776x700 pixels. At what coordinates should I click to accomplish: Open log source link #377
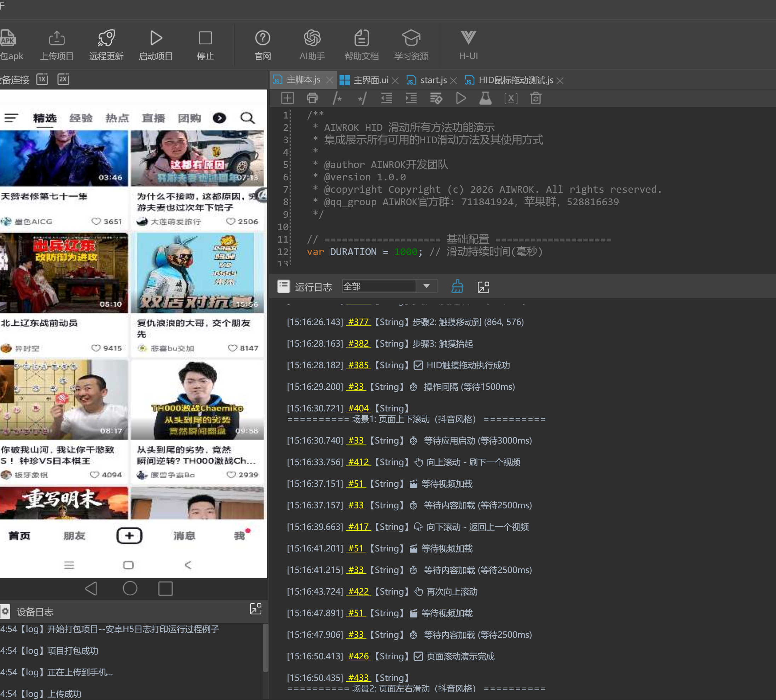tap(358, 322)
